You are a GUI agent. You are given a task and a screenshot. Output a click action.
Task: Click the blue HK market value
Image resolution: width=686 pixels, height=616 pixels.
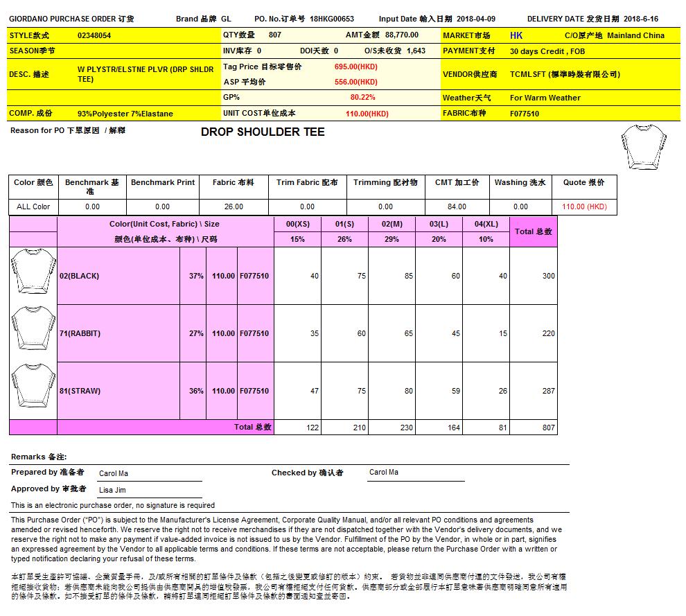coord(516,35)
